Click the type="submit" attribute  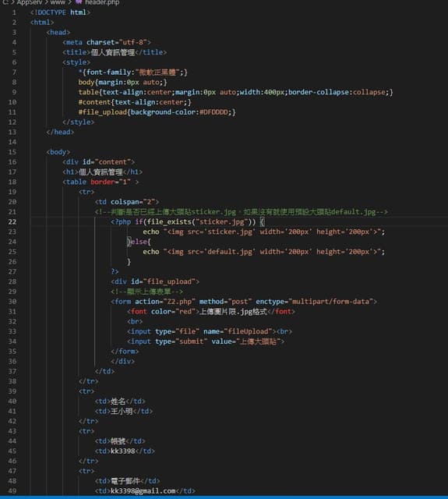pos(181,342)
